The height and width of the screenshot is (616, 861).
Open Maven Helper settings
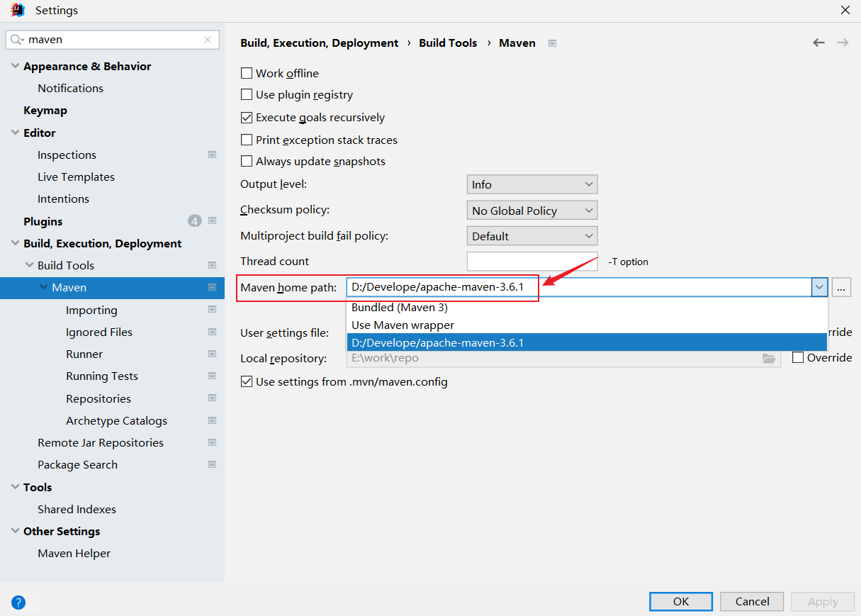(74, 553)
